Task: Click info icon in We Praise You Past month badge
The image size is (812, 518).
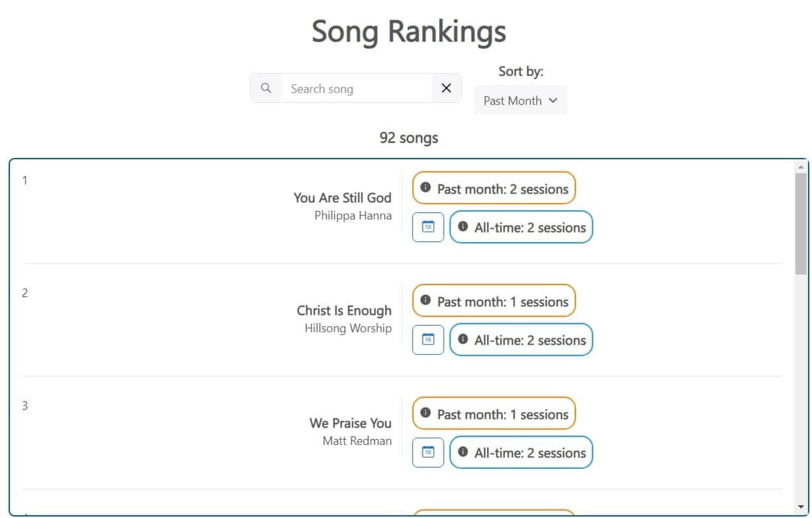Action: coord(426,413)
